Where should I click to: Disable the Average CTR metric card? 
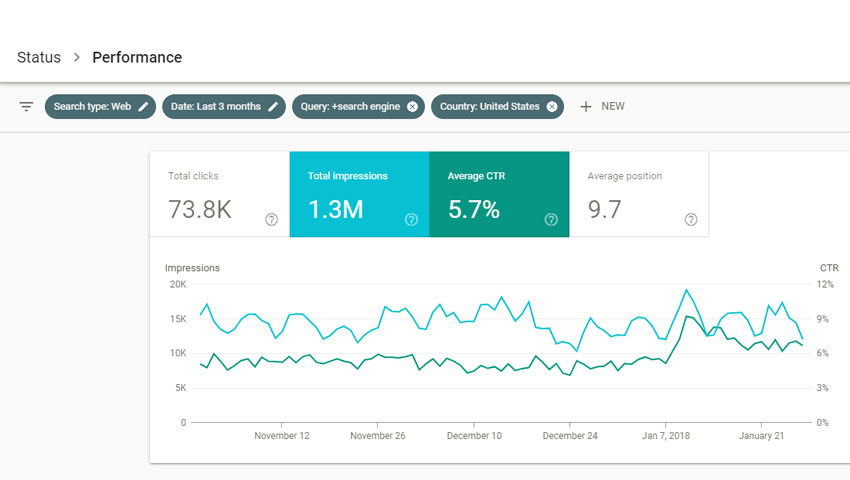490,195
